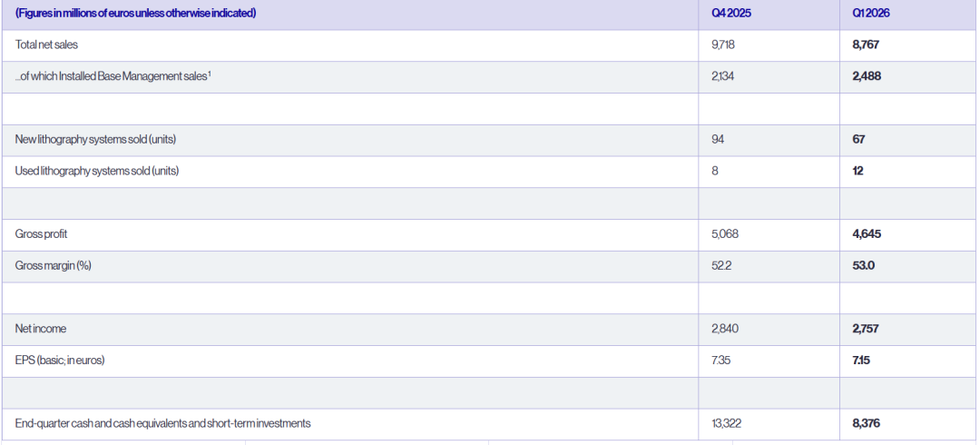Click the Q1 2026 column header
This screenshot has height=445, width=980.
[870, 13]
